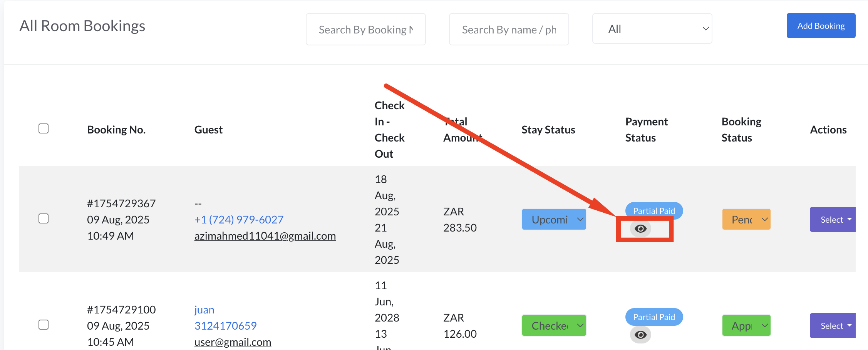Click the Add Booking button

coord(821,26)
